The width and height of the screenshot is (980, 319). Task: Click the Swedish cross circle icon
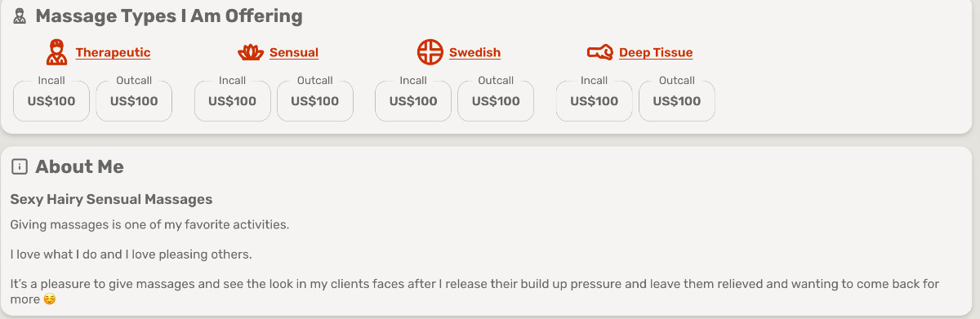click(x=430, y=52)
